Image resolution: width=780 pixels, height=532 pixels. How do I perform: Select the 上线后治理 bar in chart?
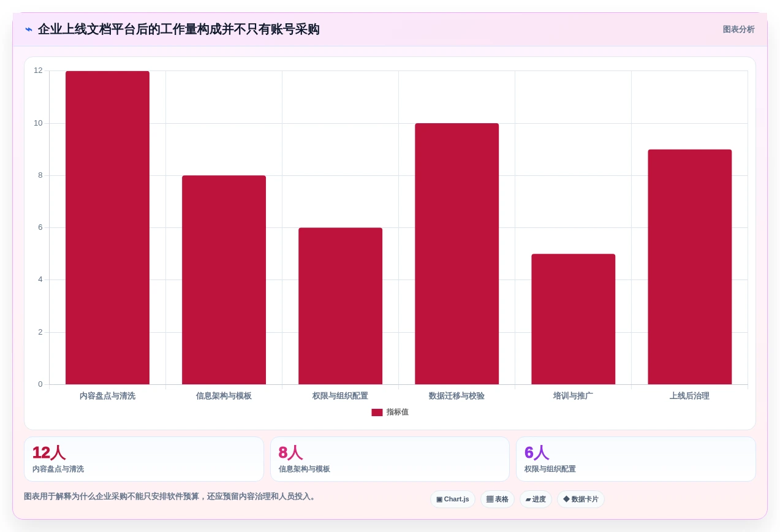tap(689, 267)
